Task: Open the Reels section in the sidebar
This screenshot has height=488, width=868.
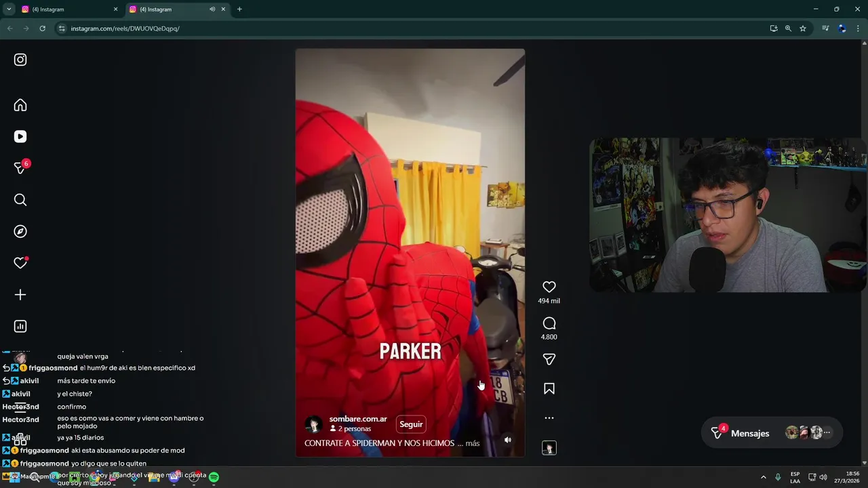Action: 20,137
